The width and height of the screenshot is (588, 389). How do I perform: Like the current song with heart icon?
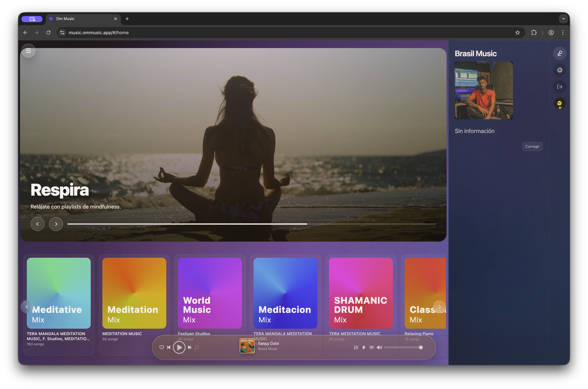pyautogui.click(x=162, y=347)
